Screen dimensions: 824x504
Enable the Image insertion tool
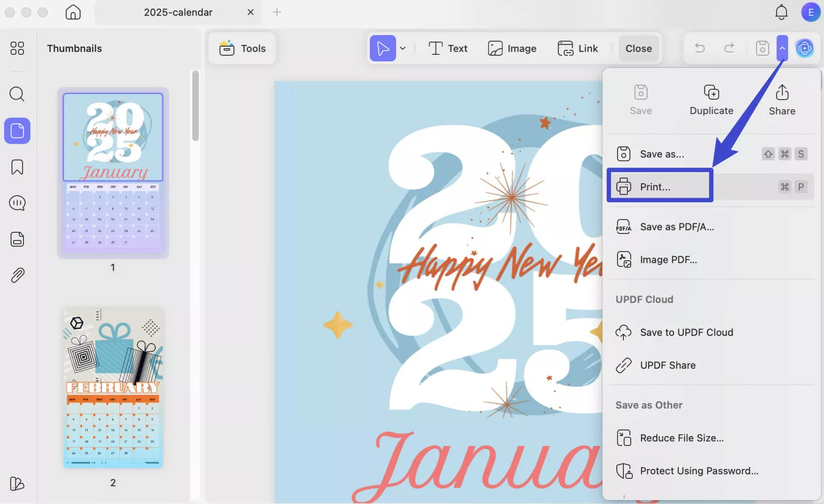tap(512, 48)
